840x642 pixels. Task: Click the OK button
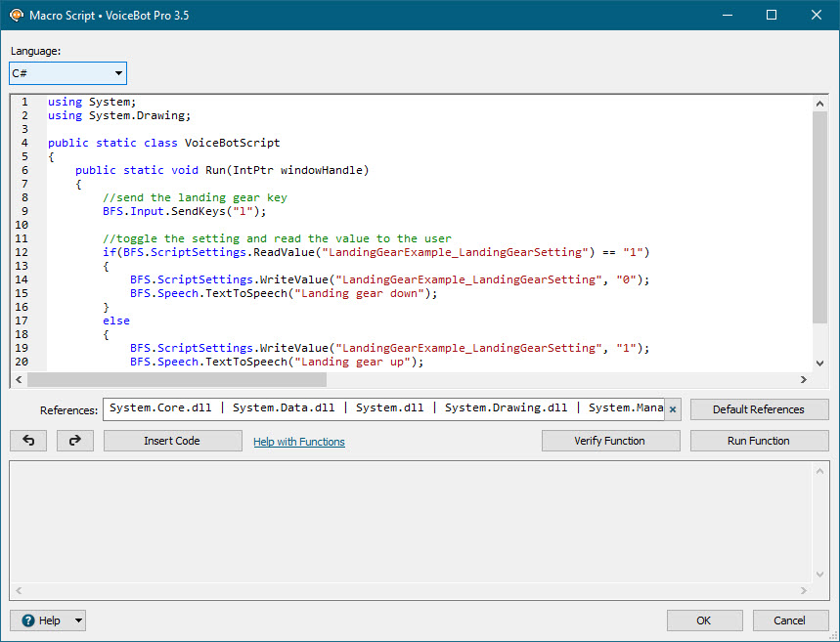point(704,621)
